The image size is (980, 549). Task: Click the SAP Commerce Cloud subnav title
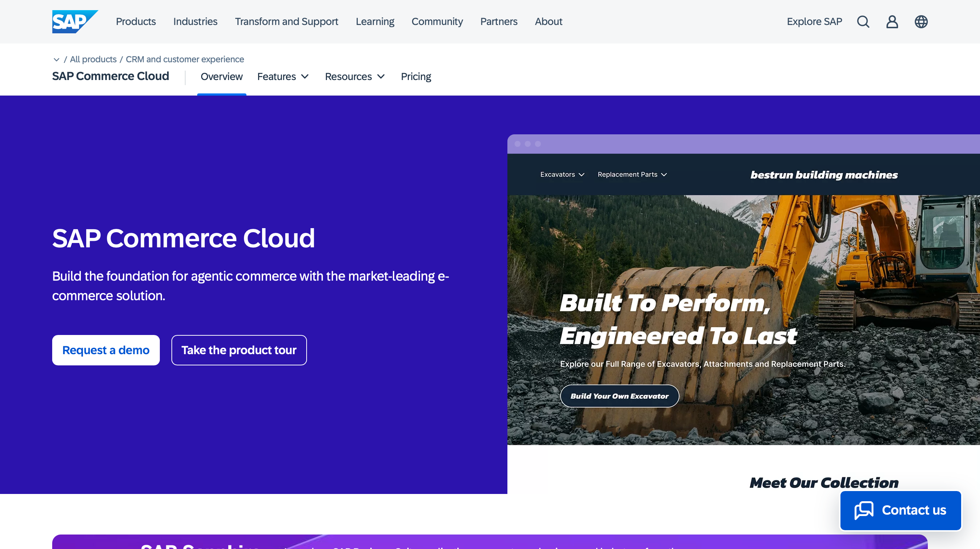click(110, 76)
